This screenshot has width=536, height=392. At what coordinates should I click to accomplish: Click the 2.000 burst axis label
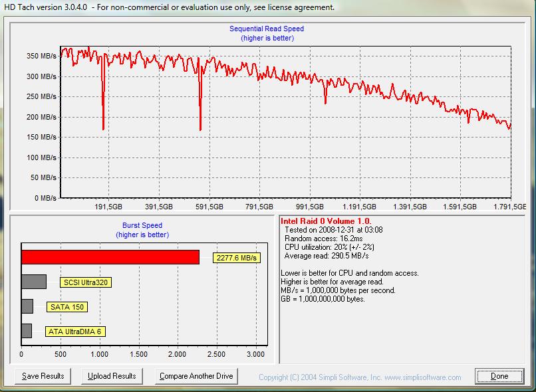point(178,354)
